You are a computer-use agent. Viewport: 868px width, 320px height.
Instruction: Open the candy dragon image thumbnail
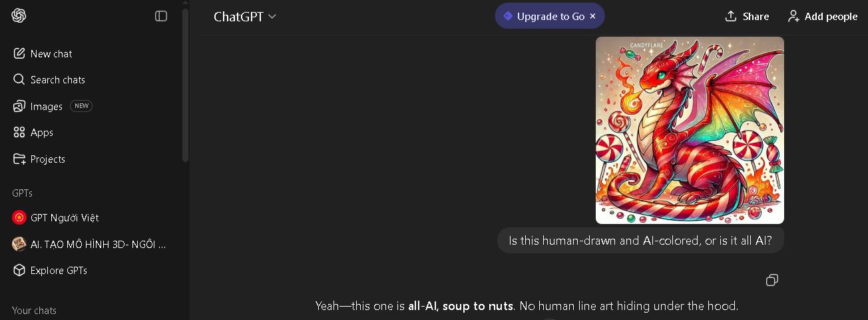click(x=690, y=130)
